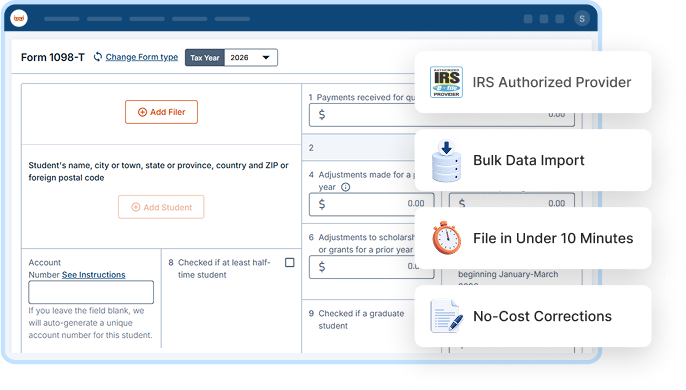
Task: Select the Bulk Data Import text
Action: 528,160
